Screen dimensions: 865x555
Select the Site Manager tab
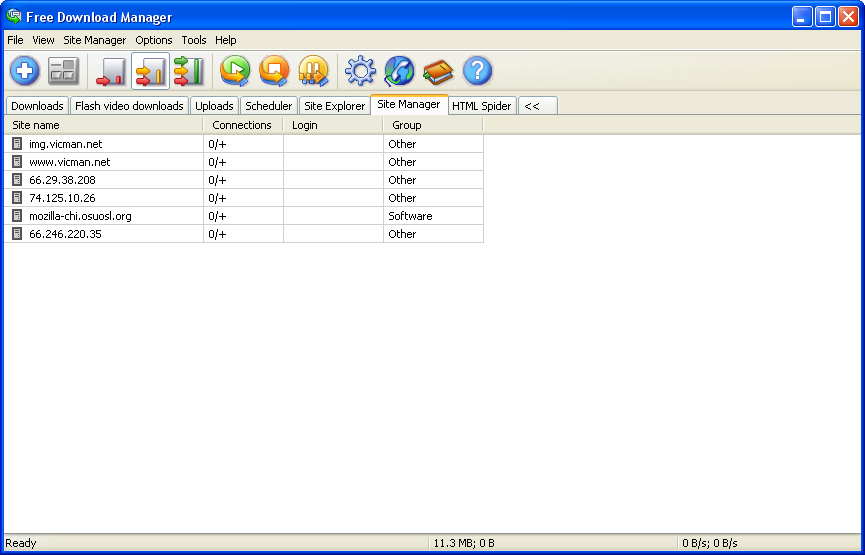(409, 104)
